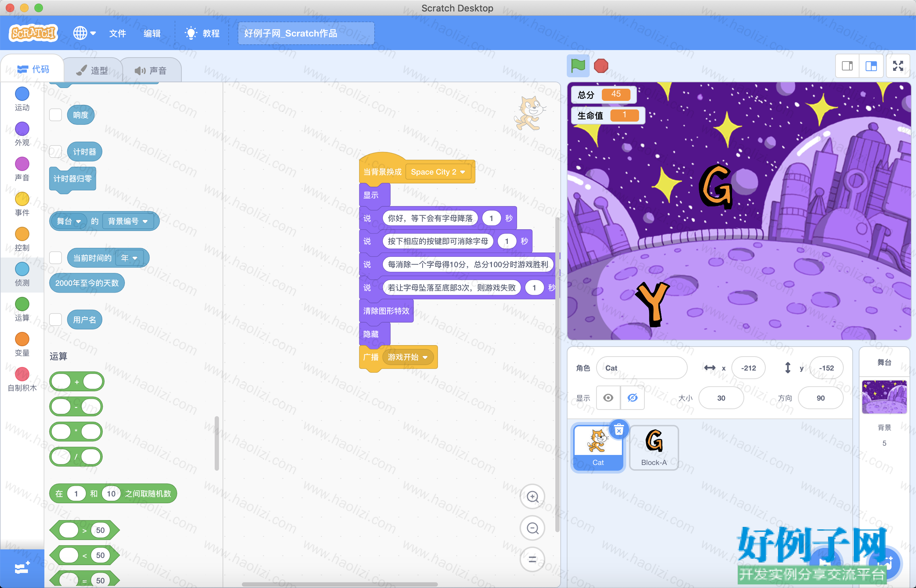Select the 运算 block category
This screenshot has width=916, height=588.
[x=22, y=310]
